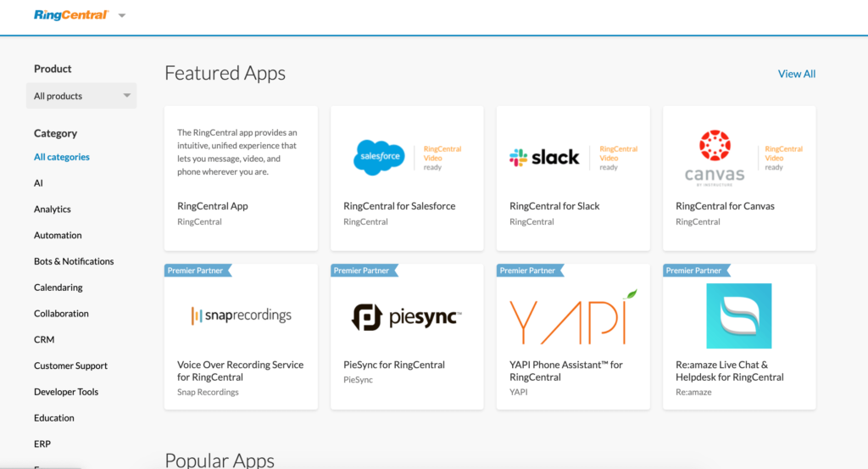Open the YAPI logo image
Screen dimensions: 868x469
[x=573, y=316]
